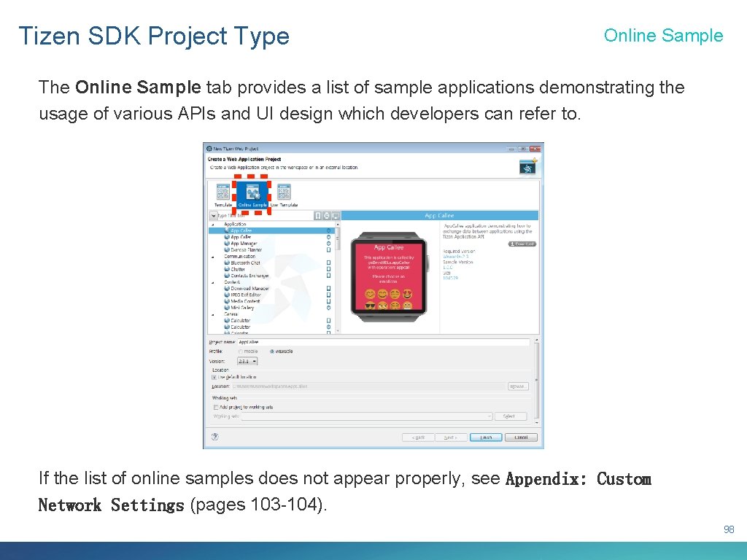Viewport: 747px width, 560px height.
Task: Click Finish to create the project
Action: pyautogui.click(x=486, y=437)
